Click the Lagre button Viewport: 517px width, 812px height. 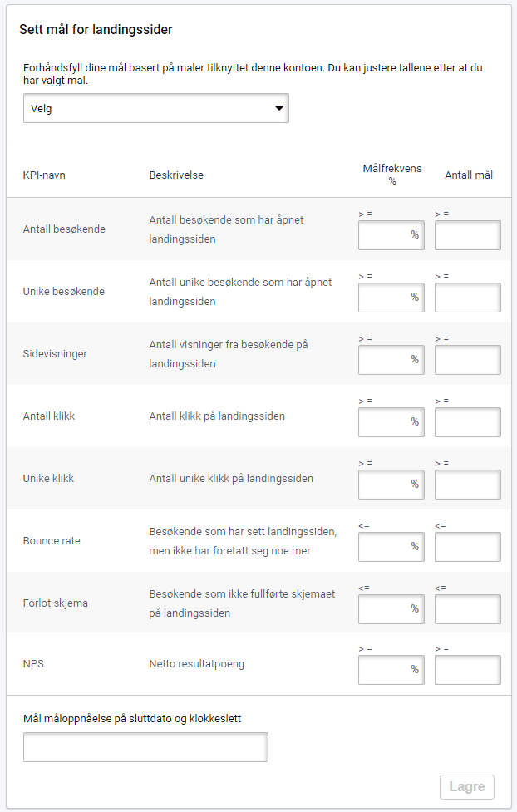(467, 786)
